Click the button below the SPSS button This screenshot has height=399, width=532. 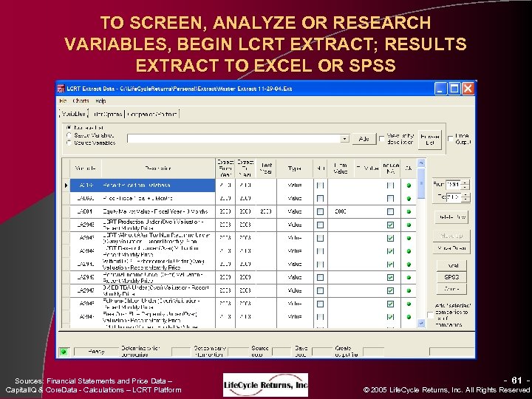[x=451, y=289]
